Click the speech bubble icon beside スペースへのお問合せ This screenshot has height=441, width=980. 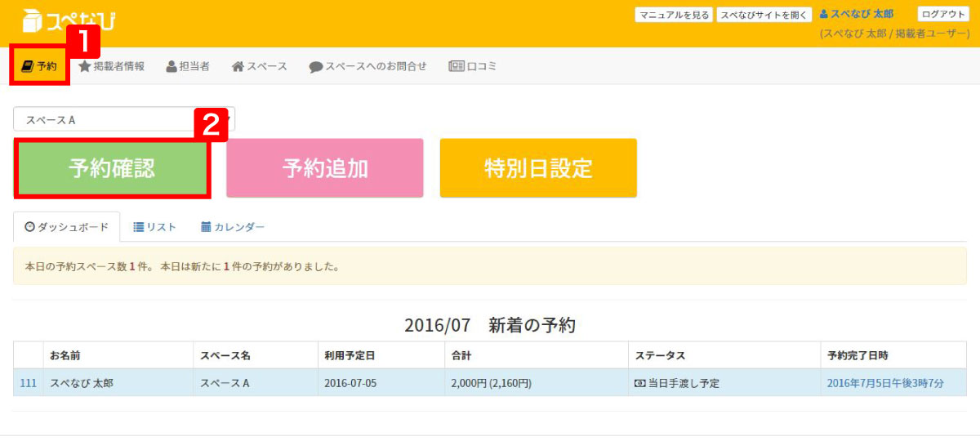coord(316,67)
